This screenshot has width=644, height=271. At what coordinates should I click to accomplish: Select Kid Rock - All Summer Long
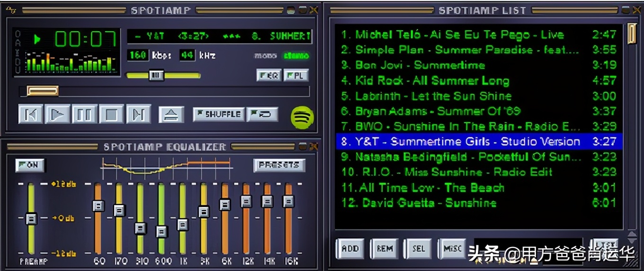pyautogui.click(x=479, y=81)
